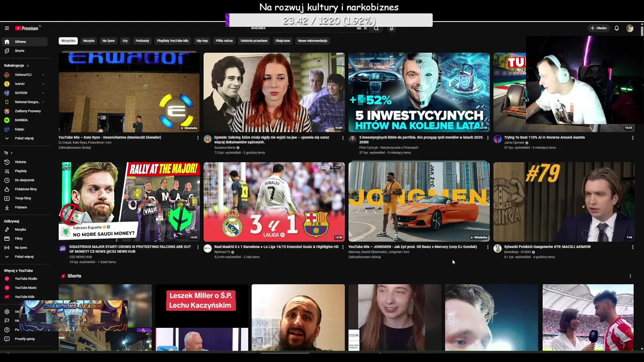
Task: Select the Podcasty filter chip
Action: coord(142,41)
